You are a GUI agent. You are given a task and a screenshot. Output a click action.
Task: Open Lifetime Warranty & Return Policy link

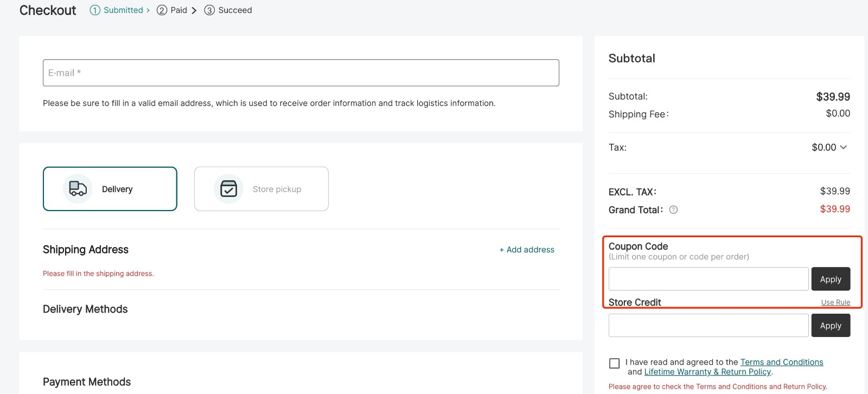coord(707,372)
